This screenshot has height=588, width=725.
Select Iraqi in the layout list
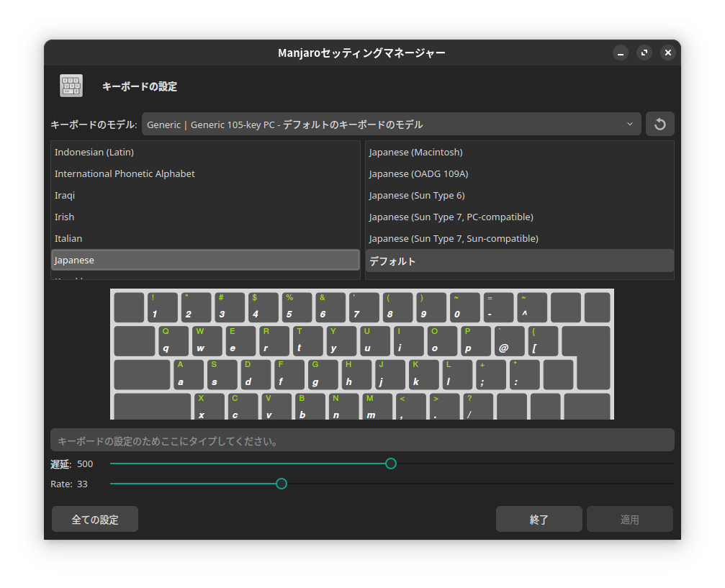pyautogui.click(x=205, y=196)
